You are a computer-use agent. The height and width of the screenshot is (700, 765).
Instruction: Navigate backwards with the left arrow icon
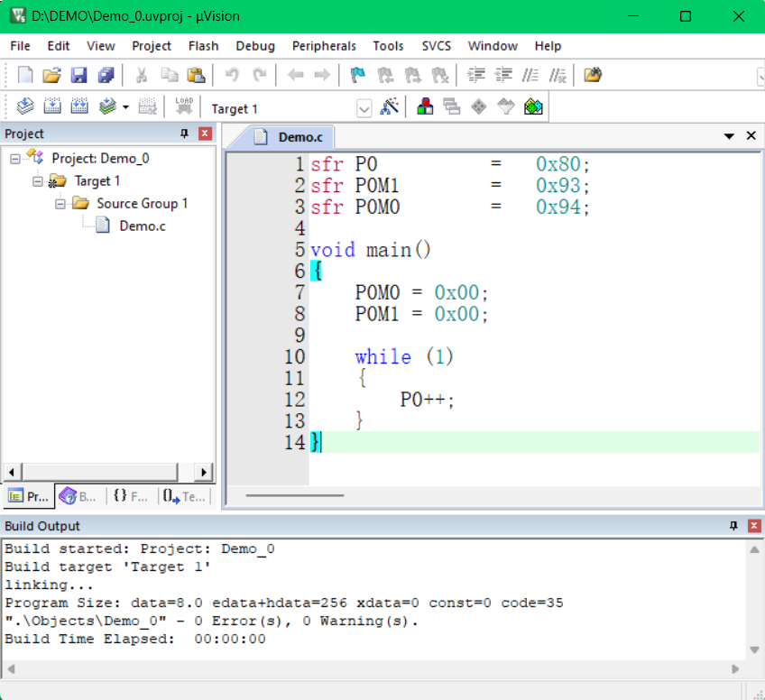click(296, 75)
